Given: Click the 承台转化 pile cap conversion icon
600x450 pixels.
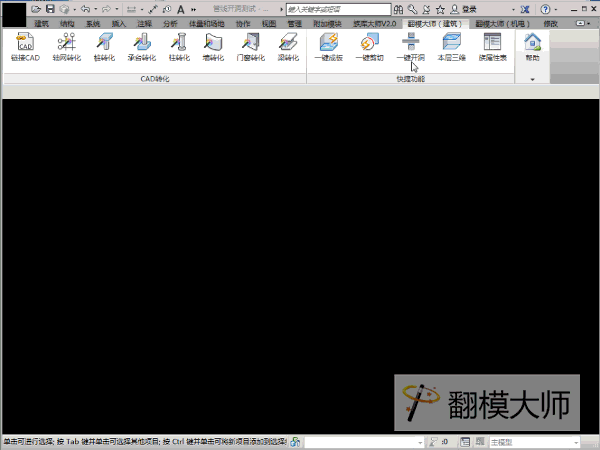Looking at the screenshot, I should point(141,46).
